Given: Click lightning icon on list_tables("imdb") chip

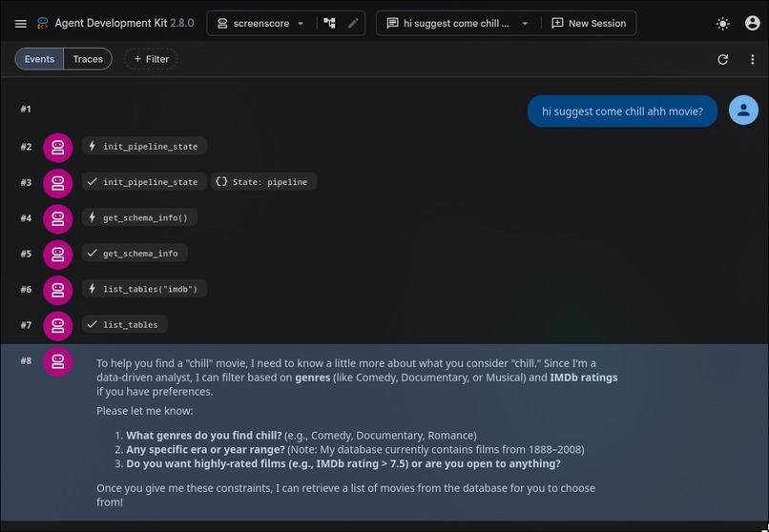Looking at the screenshot, I should [x=92, y=289].
